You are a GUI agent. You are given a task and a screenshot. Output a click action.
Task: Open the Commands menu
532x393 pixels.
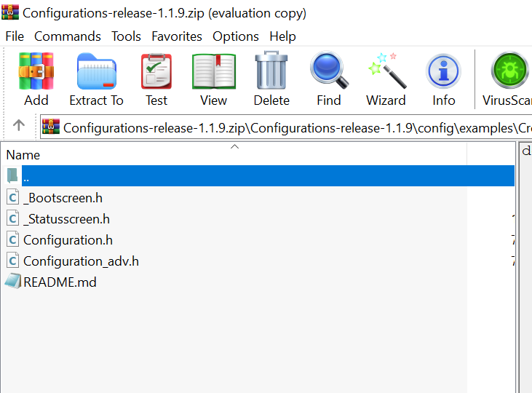coord(68,36)
